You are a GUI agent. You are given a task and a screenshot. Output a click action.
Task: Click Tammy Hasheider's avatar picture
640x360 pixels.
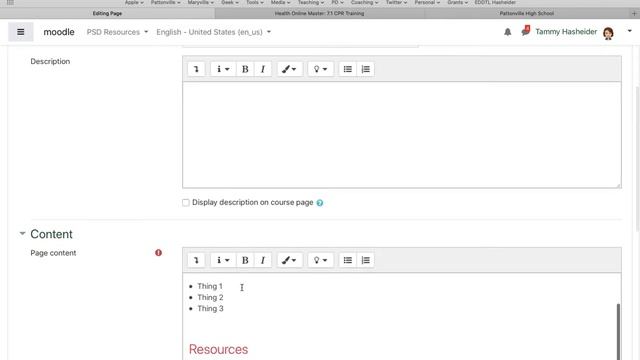[608, 33]
